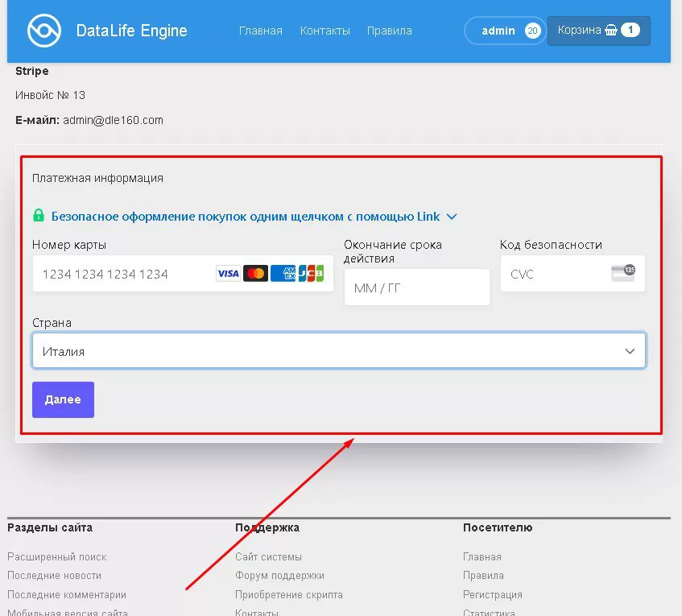Open the Страна country dropdown
Screen dimensions: 682x616
coord(339,350)
